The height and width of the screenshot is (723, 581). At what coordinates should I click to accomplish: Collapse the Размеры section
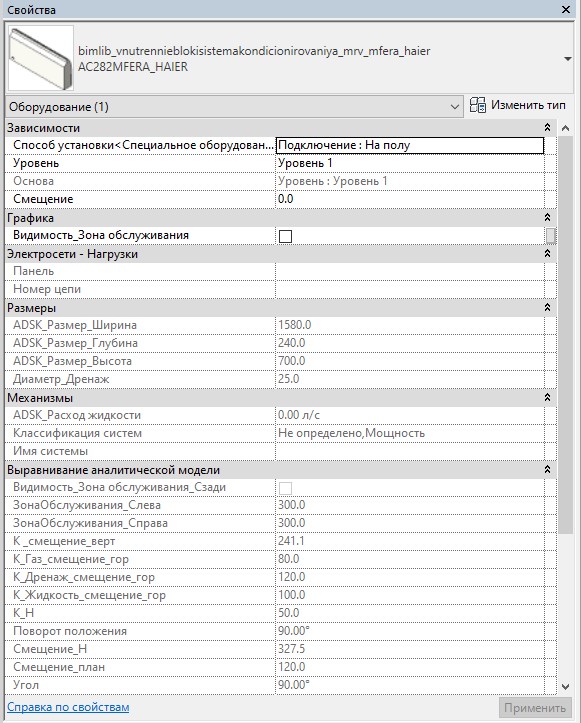pyautogui.click(x=547, y=307)
